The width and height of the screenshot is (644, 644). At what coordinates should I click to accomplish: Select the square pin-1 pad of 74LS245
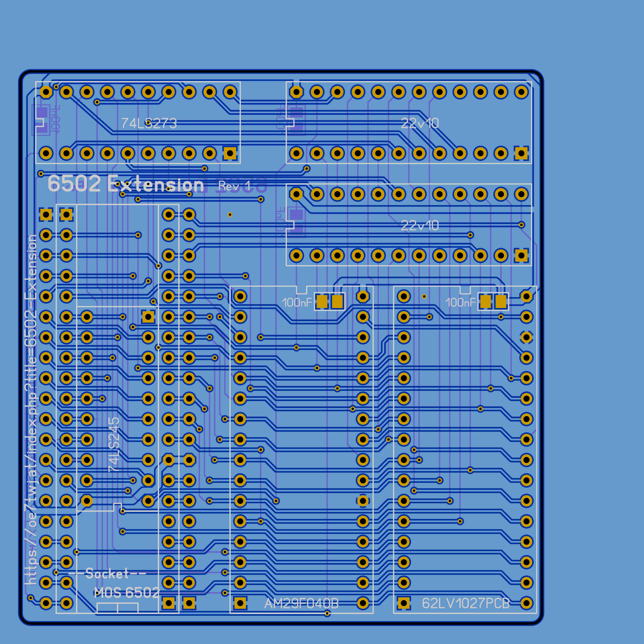(x=148, y=317)
